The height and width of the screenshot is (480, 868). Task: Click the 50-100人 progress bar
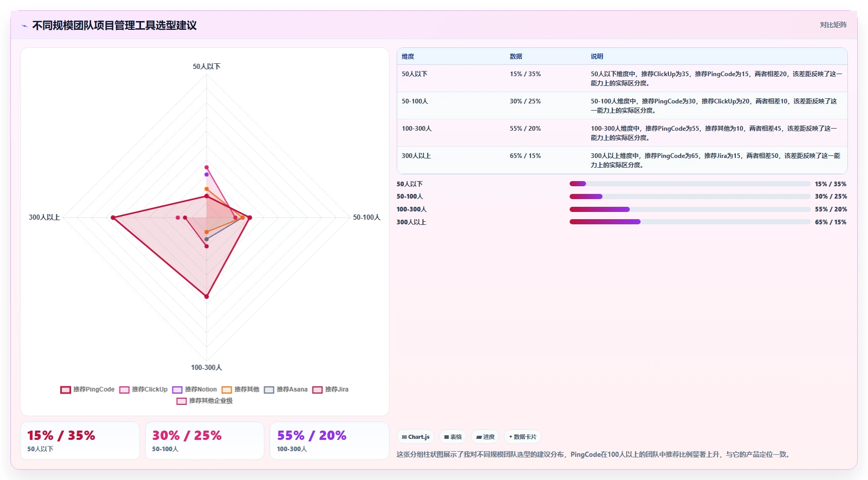coord(690,197)
